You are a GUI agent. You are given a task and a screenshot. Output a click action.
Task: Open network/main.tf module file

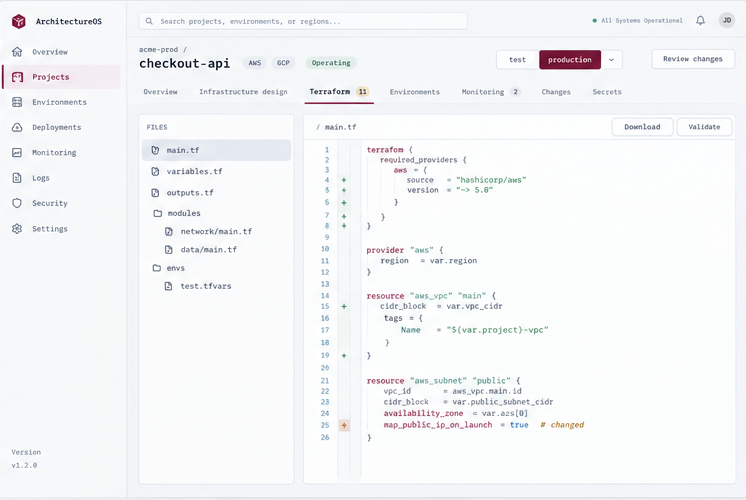(216, 231)
